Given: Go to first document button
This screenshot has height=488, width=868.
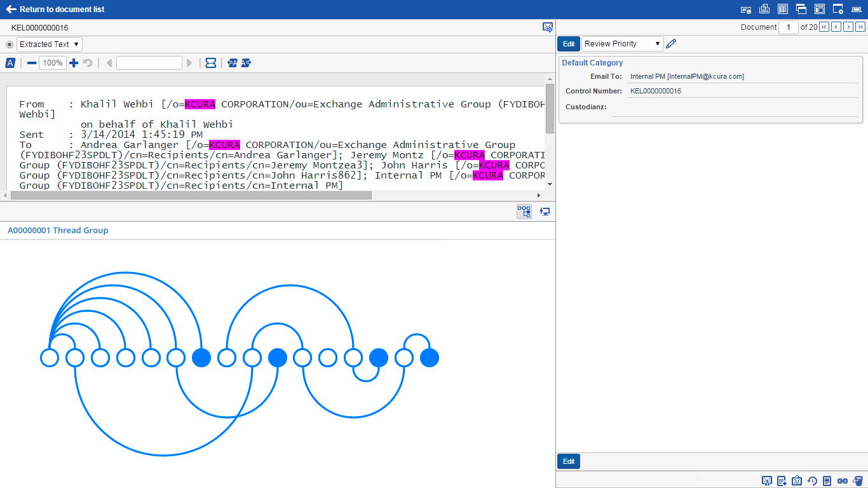Looking at the screenshot, I should point(824,27).
